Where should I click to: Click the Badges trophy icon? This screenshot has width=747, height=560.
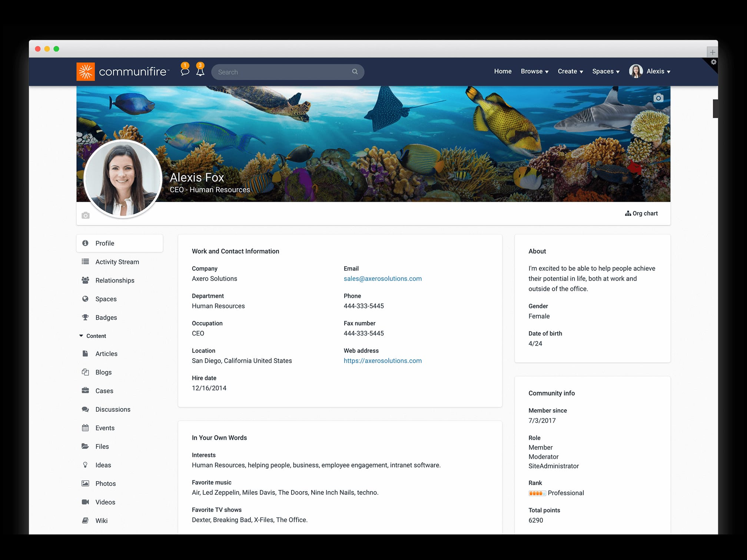pos(85,317)
